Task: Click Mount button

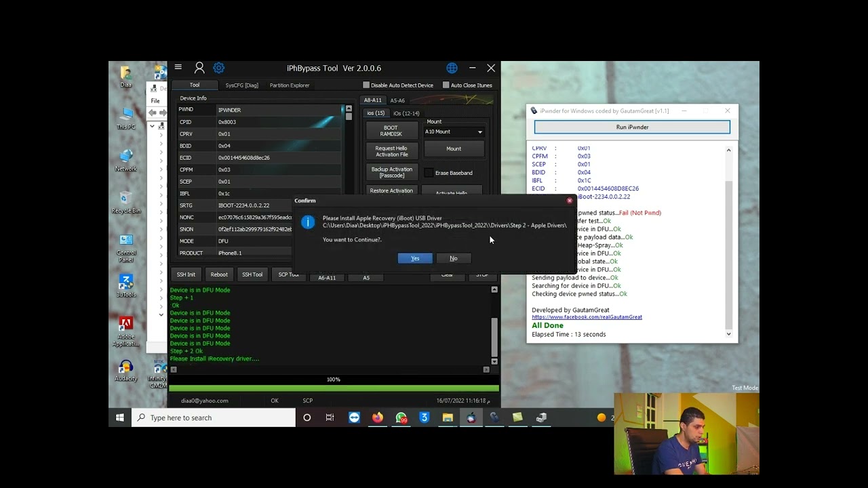Action: point(454,148)
